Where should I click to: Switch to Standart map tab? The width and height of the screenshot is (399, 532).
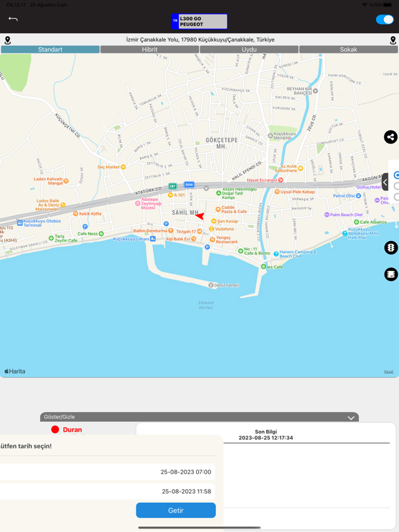50,50
